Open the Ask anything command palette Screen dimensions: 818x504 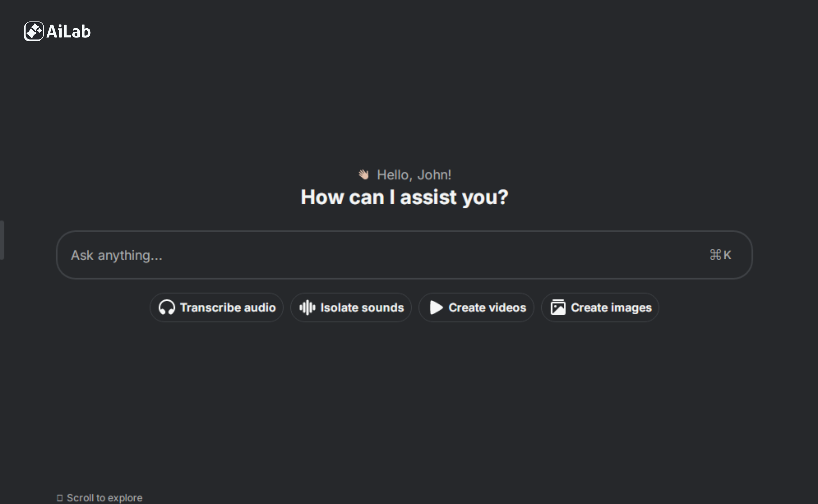[x=404, y=255]
